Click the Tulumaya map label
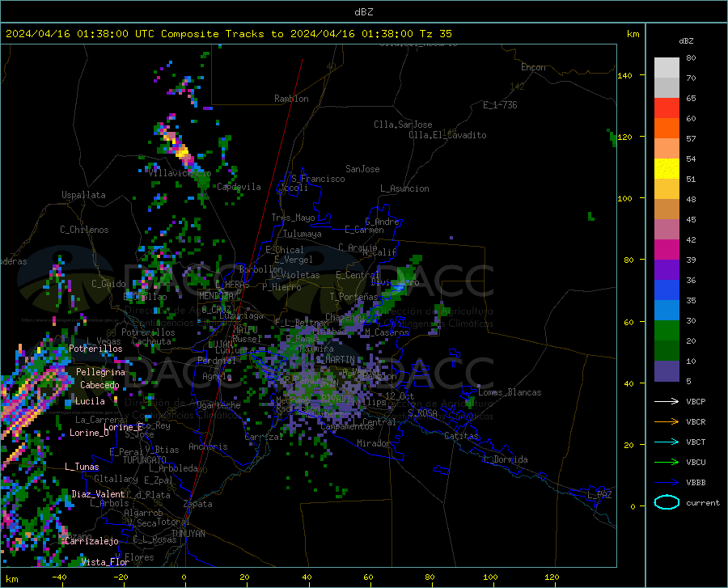Image resolution: width=728 pixels, height=588 pixels. [303, 234]
